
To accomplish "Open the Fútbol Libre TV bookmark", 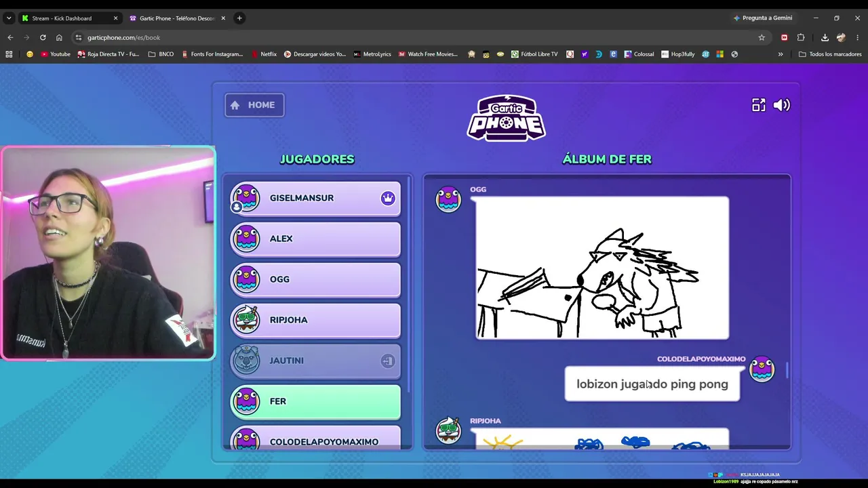I will pos(534,54).
